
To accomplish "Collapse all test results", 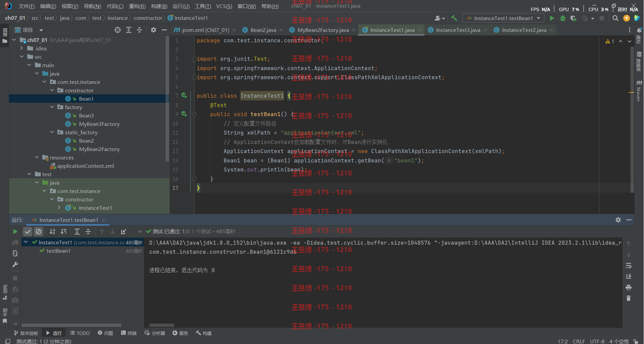I will 88,232.
